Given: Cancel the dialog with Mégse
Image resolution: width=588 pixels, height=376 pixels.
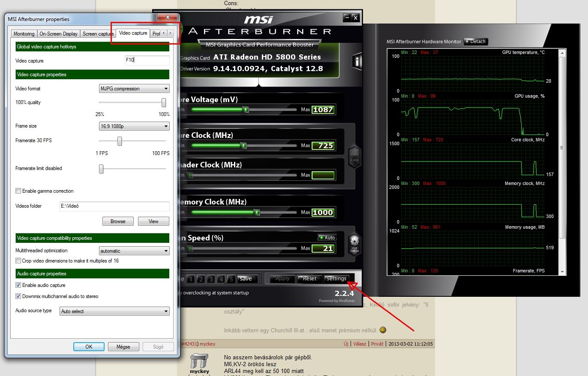Looking at the screenshot, I should click(123, 347).
